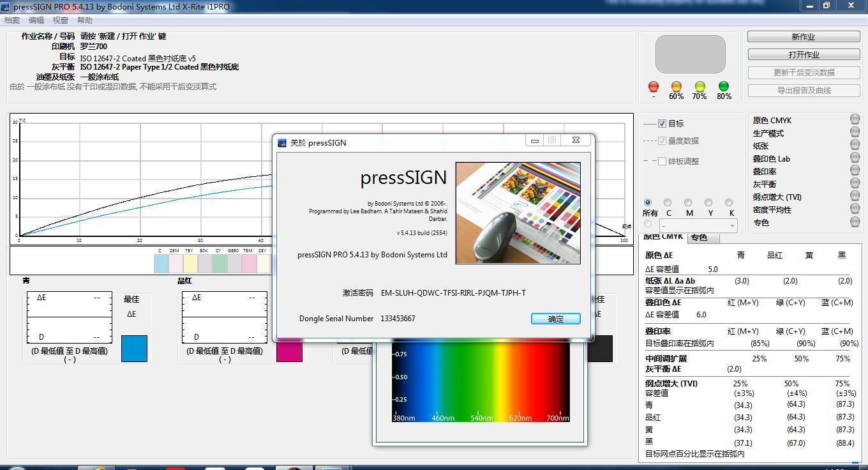Screen dimensions: 868x470
Task: Click the status ball beside 密度平均性
Action: click(855, 209)
